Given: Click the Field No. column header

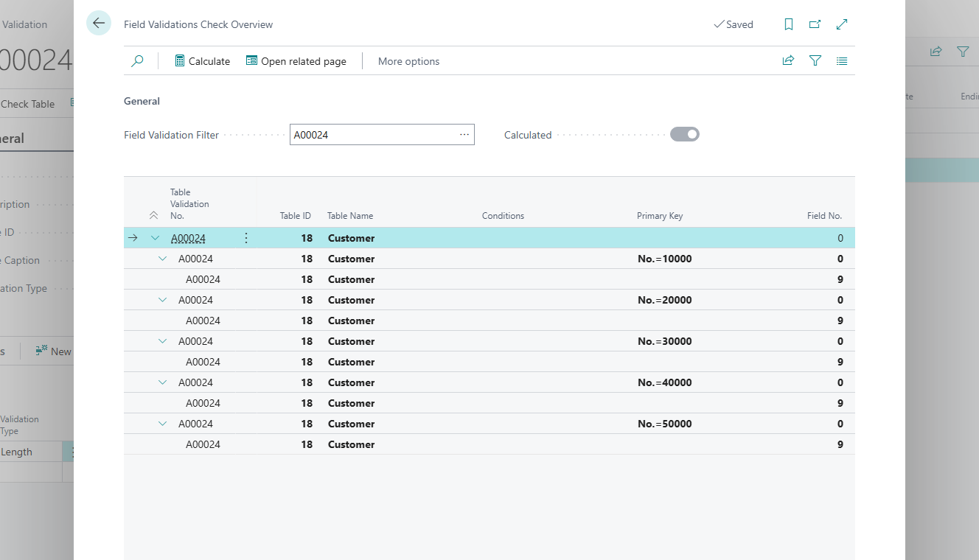Looking at the screenshot, I should click(824, 216).
